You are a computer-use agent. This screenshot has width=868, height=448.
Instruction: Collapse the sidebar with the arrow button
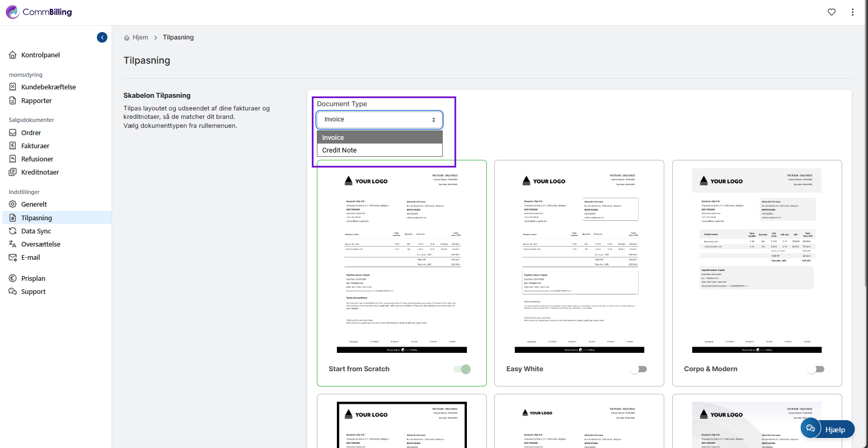pyautogui.click(x=102, y=37)
